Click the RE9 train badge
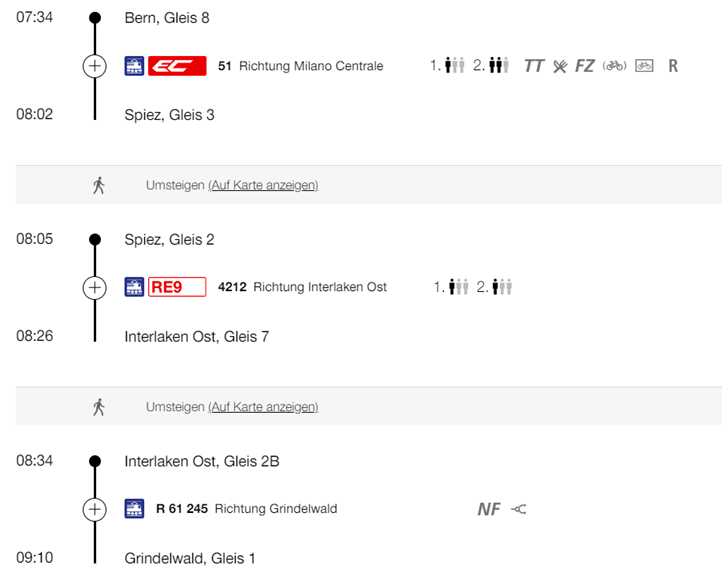722x580 pixels. click(x=177, y=288)
